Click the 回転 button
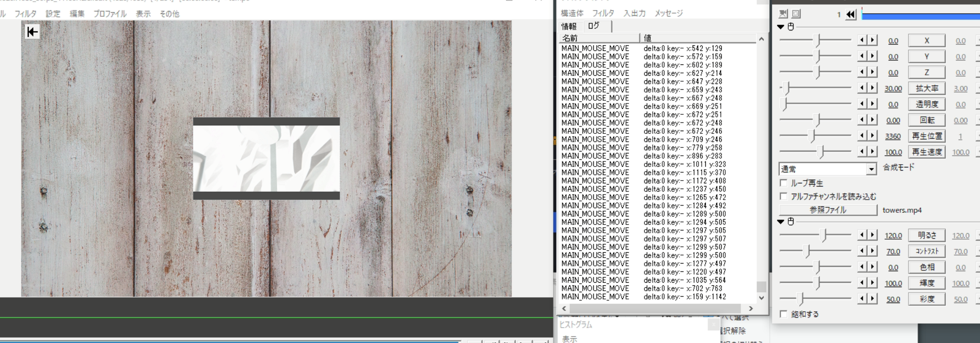980x343 pixels. coord(927,120)
